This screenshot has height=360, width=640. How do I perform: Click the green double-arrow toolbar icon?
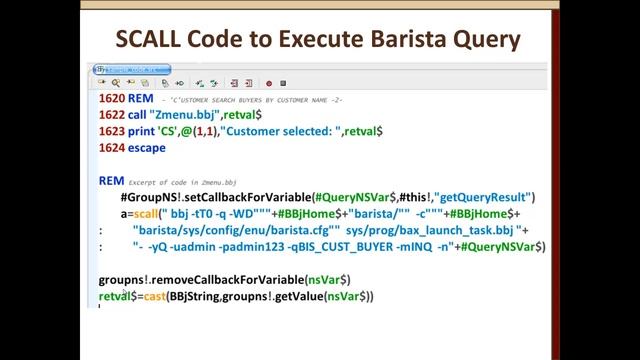tap(214, 83)
